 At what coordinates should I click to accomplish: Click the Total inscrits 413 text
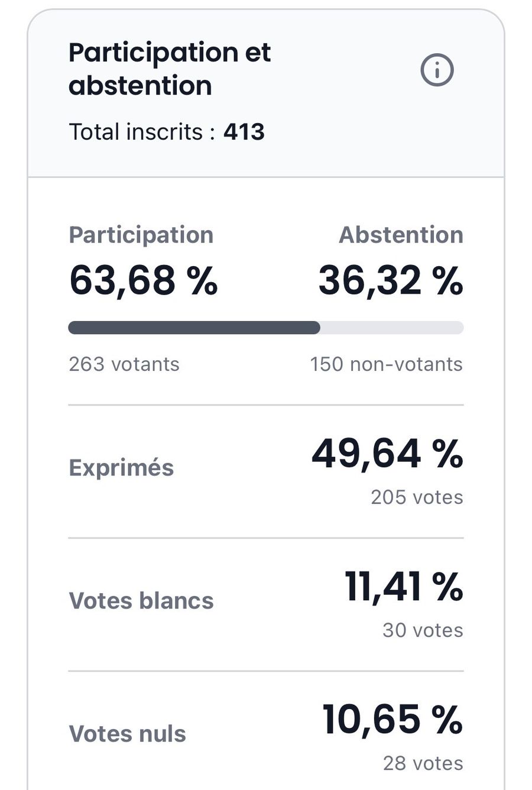tap(167, 132)
